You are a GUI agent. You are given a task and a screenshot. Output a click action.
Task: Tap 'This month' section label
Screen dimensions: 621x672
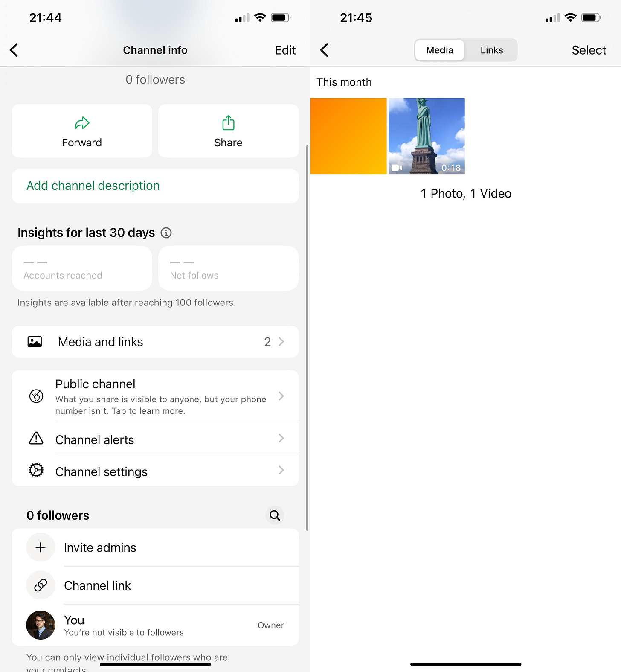344,82
